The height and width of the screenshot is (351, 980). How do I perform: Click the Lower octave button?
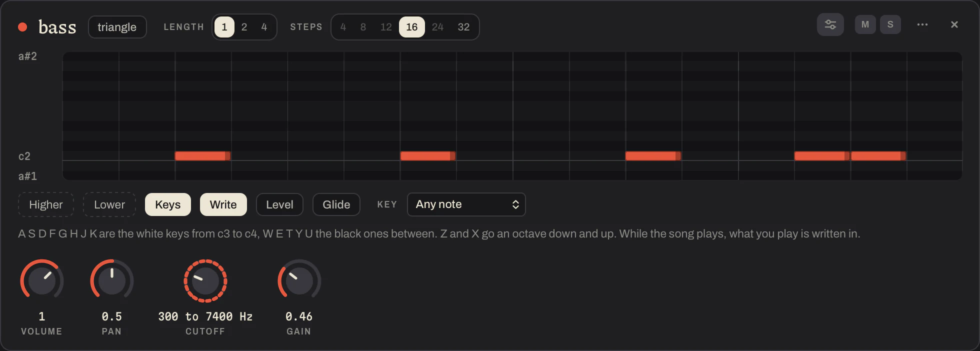pos(109,204)
